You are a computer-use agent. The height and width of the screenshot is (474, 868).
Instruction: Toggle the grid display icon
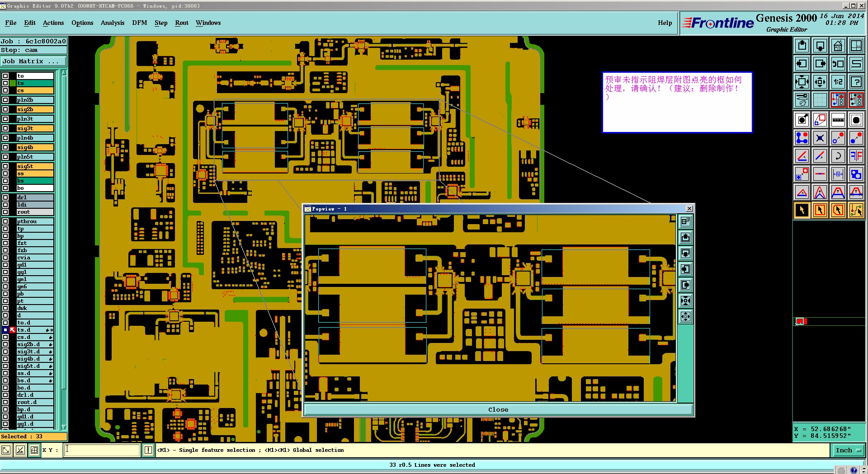[x=820, y=100]
